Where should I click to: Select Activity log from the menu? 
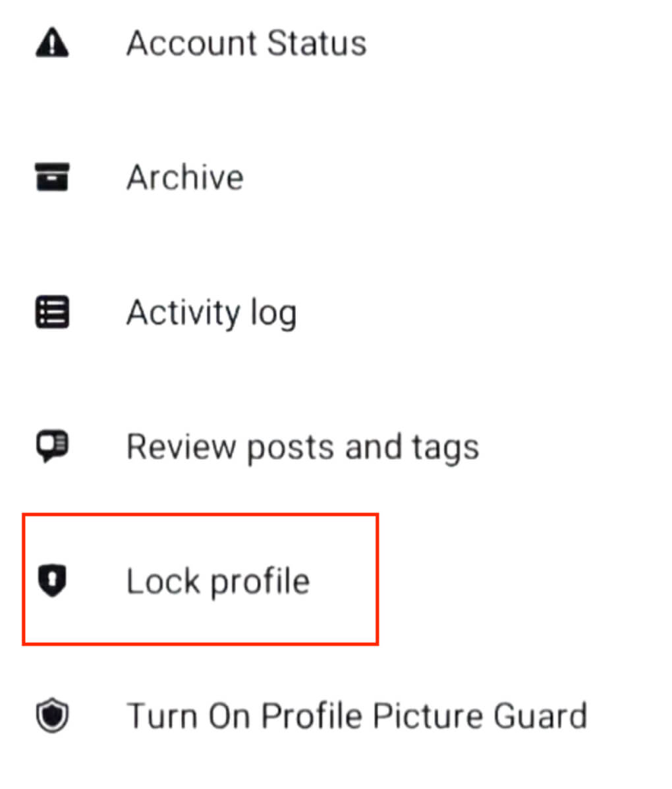pos(211,313)
